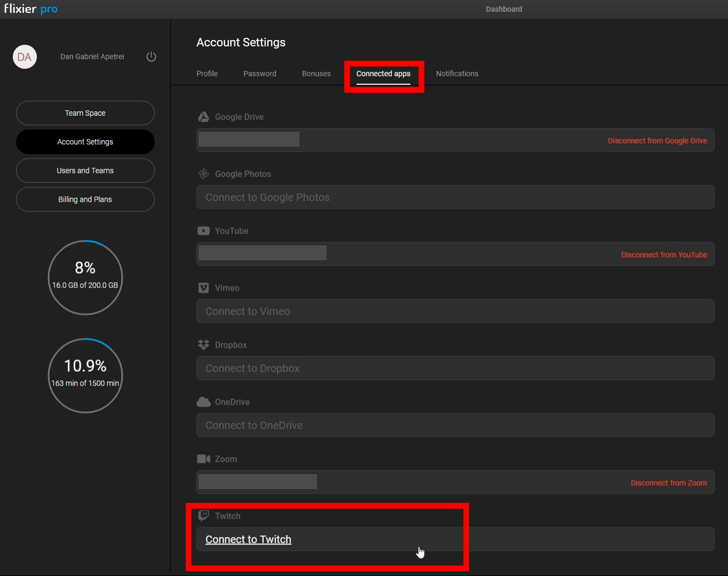
Task: Click the Vimeo section label
Action: coord(227,288)
